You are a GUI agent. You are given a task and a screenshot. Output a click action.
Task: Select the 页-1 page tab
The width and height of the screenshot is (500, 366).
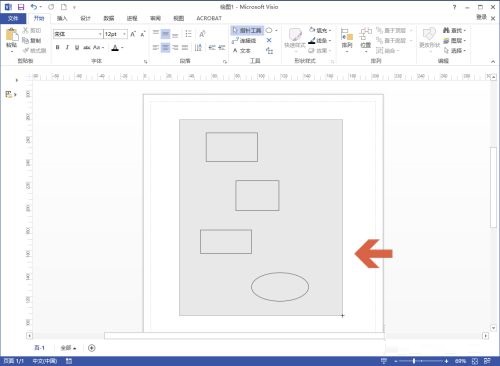(x=39, y=348)
